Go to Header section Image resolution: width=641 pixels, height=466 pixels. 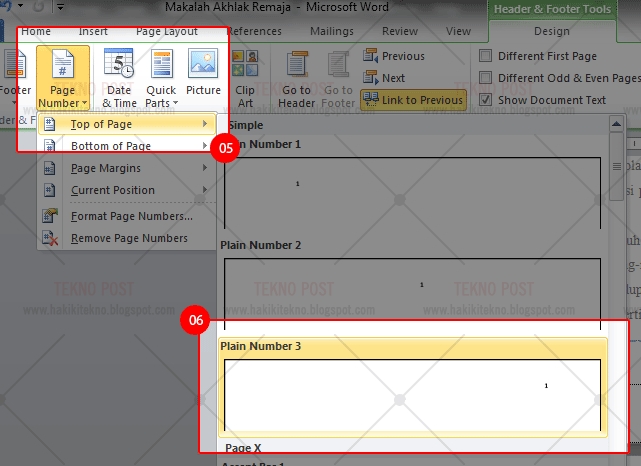[x=296, y=79]
